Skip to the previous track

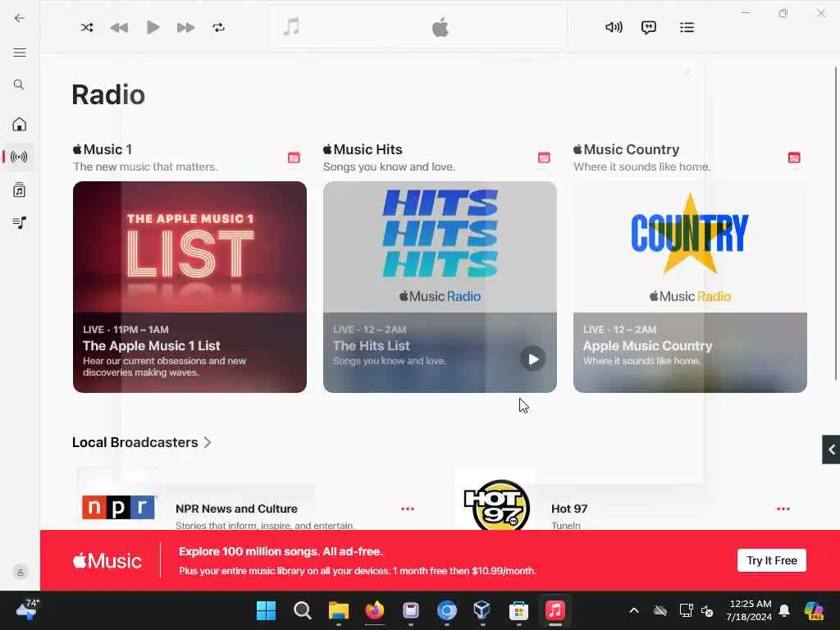(x=119, y=27)
